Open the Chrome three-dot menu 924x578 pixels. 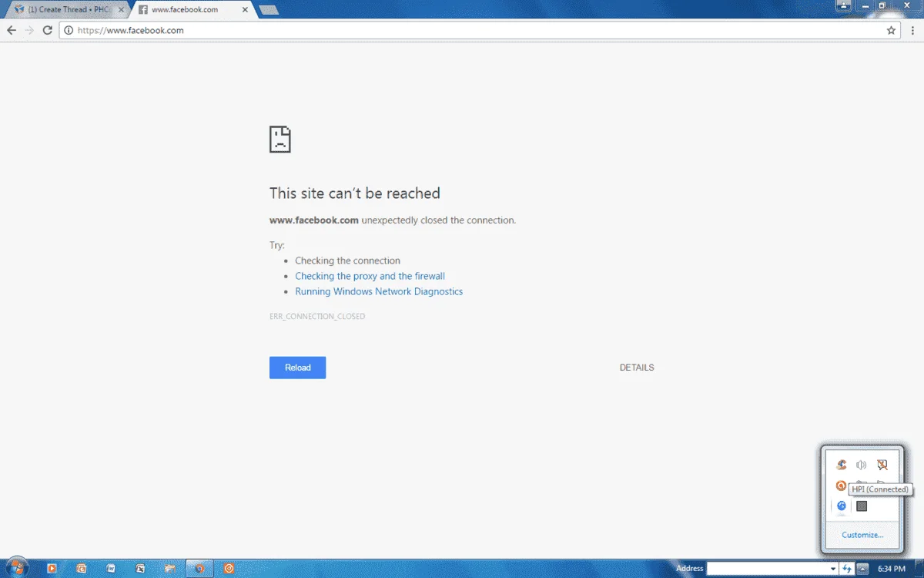pos(912,30)
